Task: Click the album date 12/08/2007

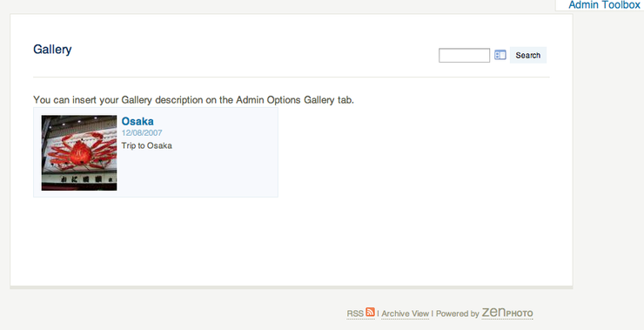Action: point(142,132)
